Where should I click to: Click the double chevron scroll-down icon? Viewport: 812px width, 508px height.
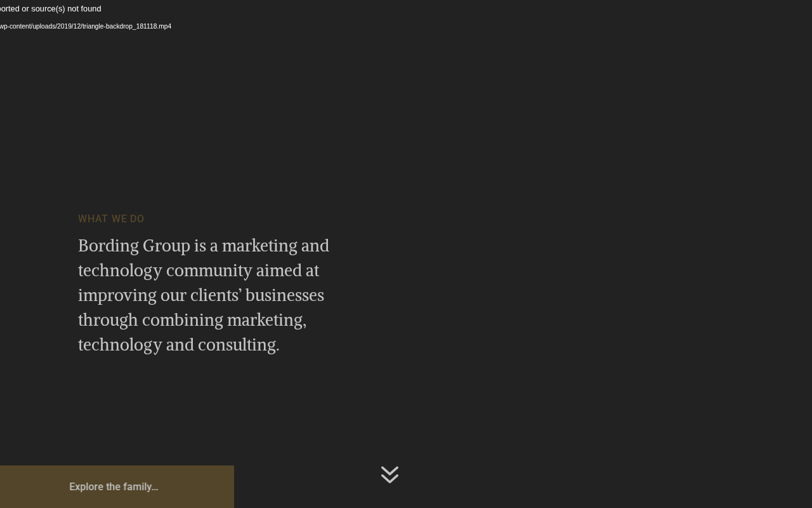point(390,474)
